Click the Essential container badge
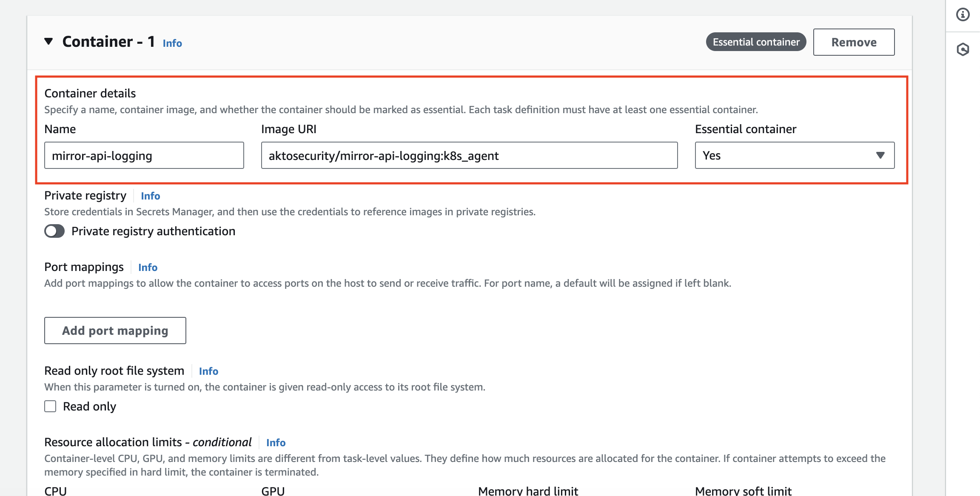980x496 pixels. tap(755, 42)
